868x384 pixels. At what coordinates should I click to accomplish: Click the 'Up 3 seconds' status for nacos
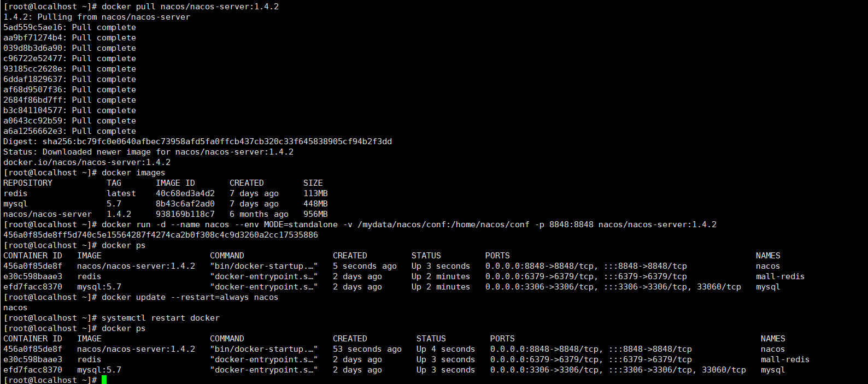pyautogui.click(x=441, y=266)
